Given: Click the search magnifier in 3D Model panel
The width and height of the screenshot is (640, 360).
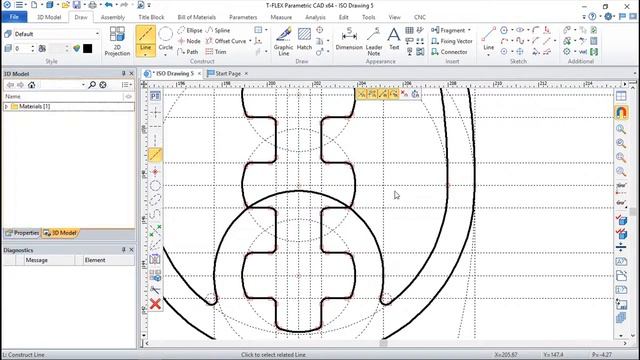Looking at the screenshot, I should pos(92,84).
